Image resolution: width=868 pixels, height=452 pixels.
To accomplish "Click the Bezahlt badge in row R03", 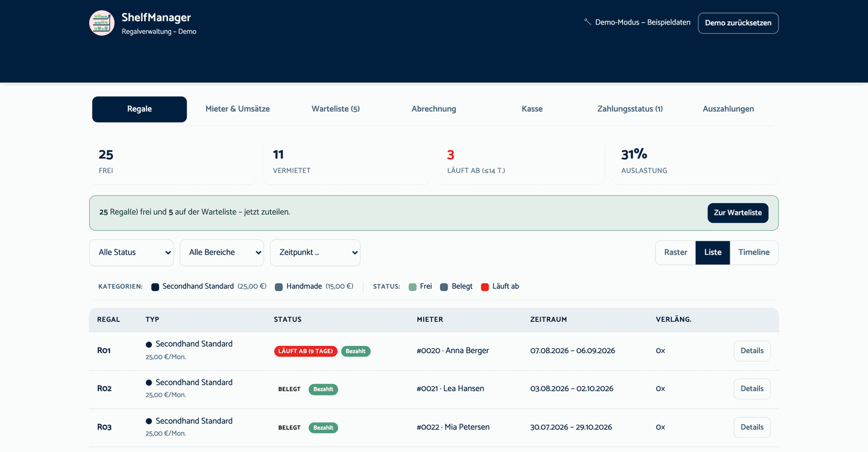I will (323, 428).
